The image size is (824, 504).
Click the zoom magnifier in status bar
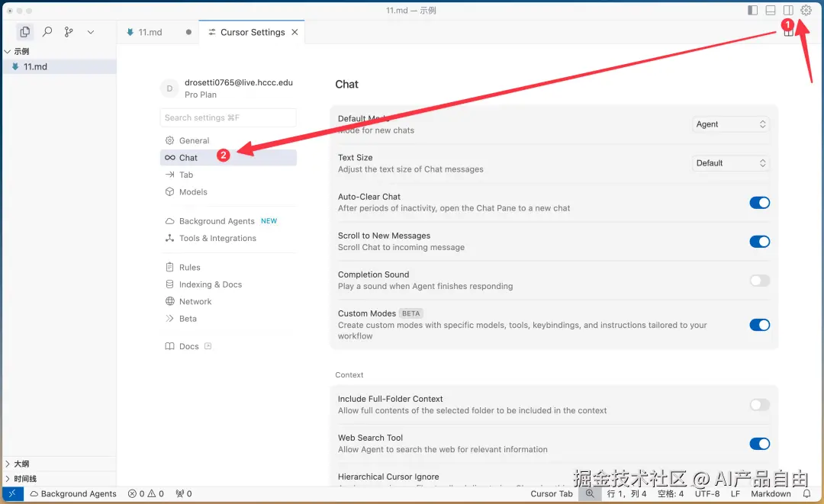pyautogui.click(x=590, y=493)
